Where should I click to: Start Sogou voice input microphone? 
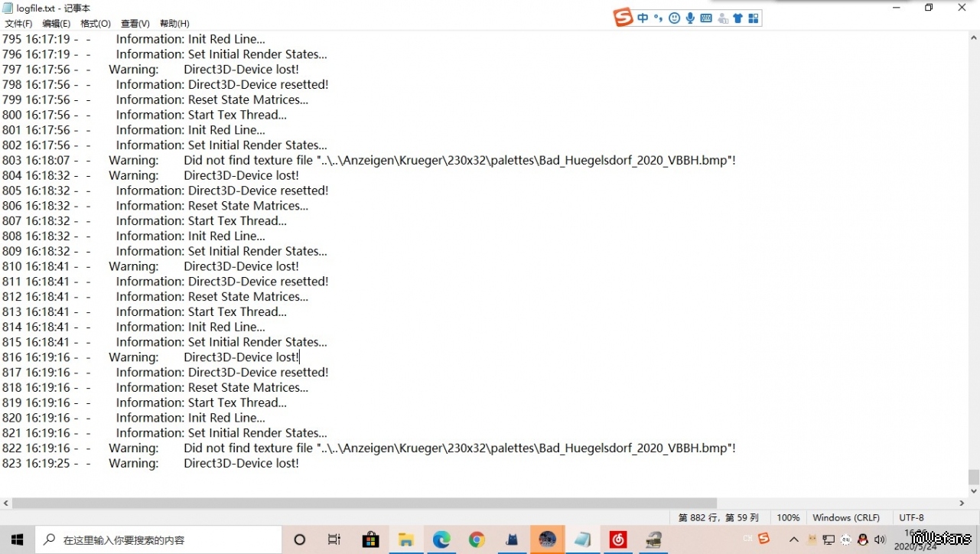click(690, 18)
